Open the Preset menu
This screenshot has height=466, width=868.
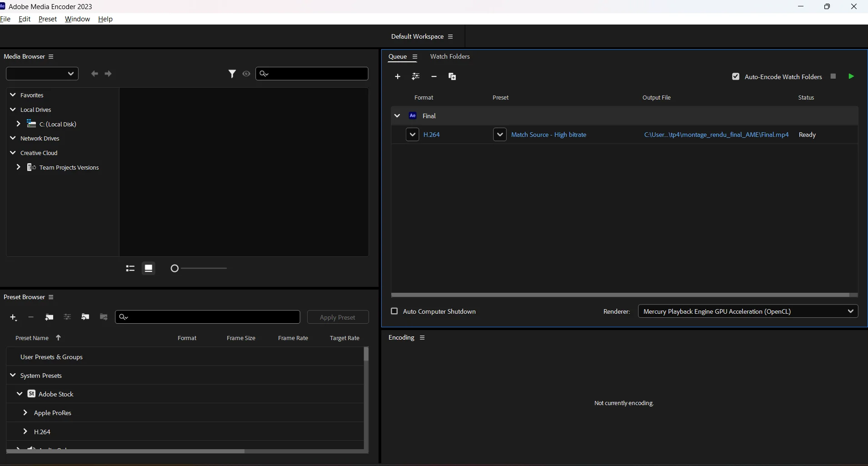(x=48, y=19)
